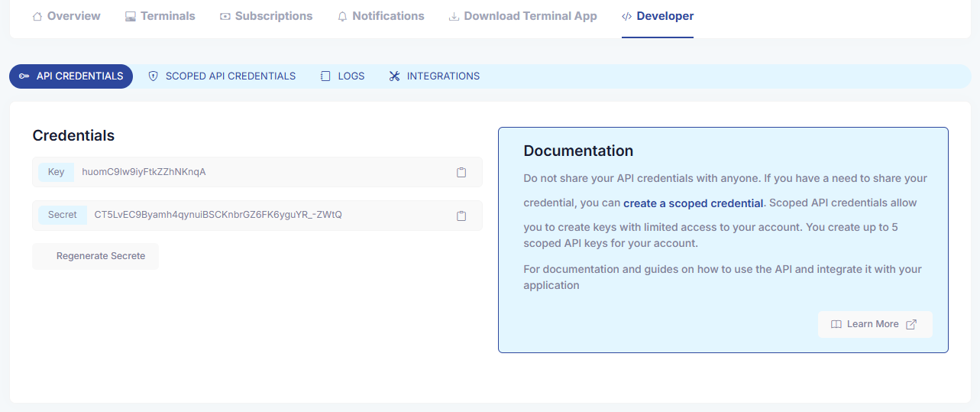Open the Overview tab
This screenshot has height=412, width=980.
tap(66, 16)
